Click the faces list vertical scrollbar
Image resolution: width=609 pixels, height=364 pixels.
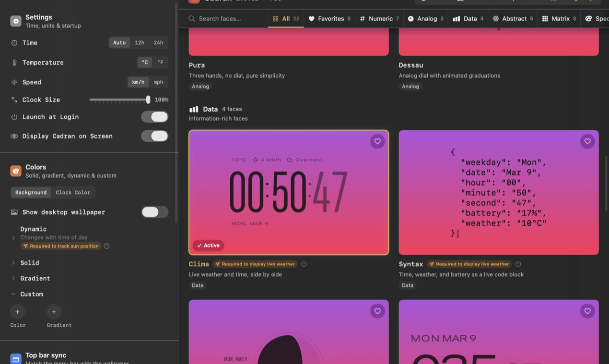point(606,184)
